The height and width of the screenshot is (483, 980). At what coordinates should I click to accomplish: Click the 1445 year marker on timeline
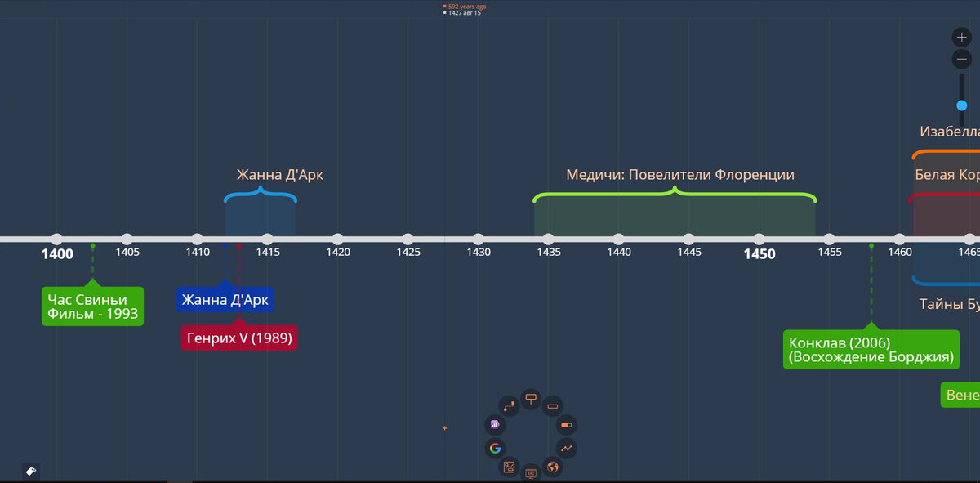688,239
